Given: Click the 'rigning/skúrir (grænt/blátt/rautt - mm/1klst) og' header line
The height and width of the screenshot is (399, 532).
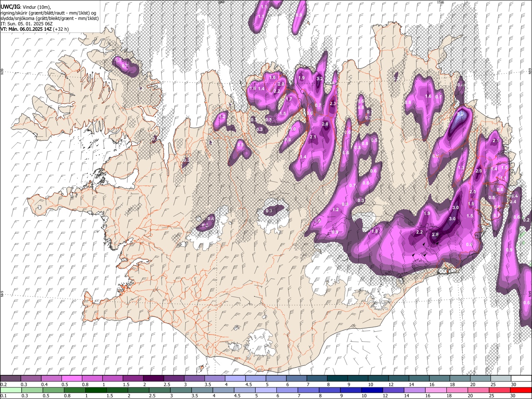Looking at the screenshot, I should 48,13.
